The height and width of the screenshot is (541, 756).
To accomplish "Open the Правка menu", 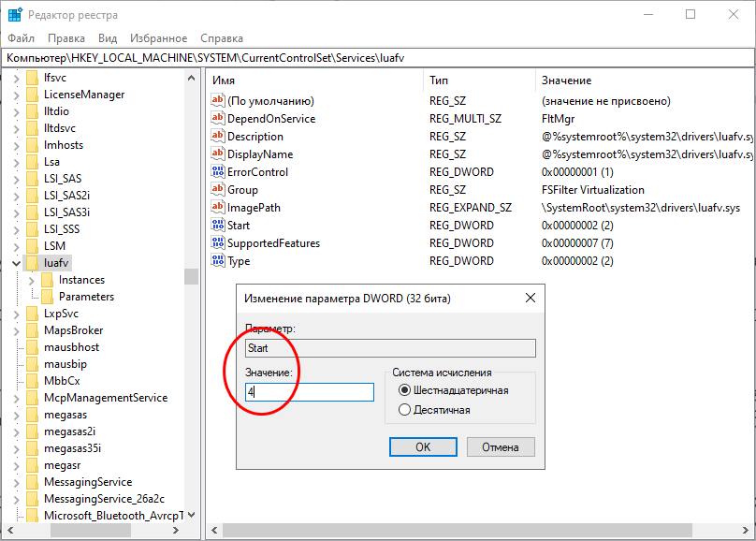I will (x=66, y=38).
